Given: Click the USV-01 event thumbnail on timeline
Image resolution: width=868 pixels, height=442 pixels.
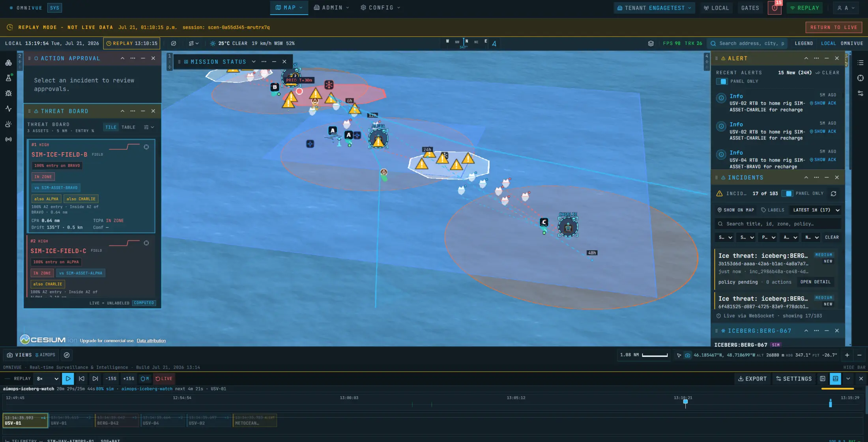Looking at the screenshot, I should pos(25,421).
